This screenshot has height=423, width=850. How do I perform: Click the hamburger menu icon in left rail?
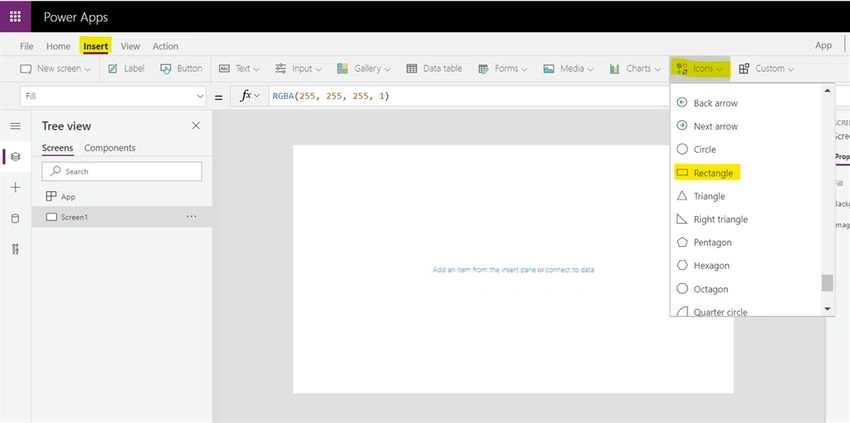tap(16, 126)
